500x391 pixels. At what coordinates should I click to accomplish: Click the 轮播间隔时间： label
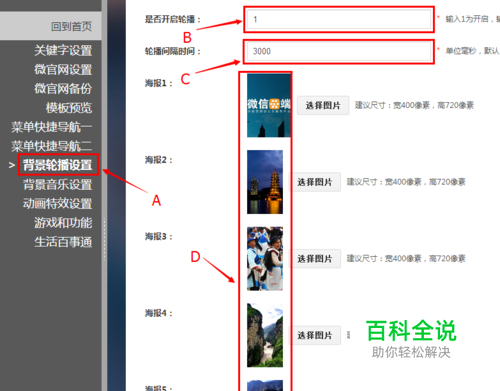pos(173,51)
